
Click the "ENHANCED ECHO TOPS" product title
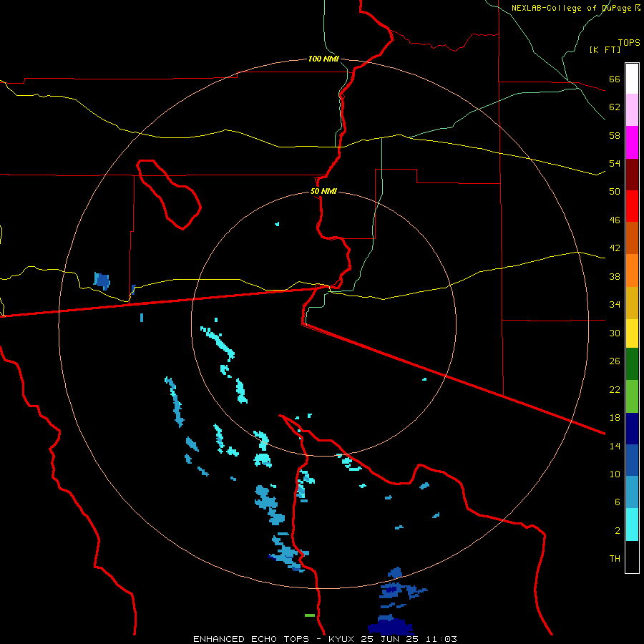[x=251, y=639]
